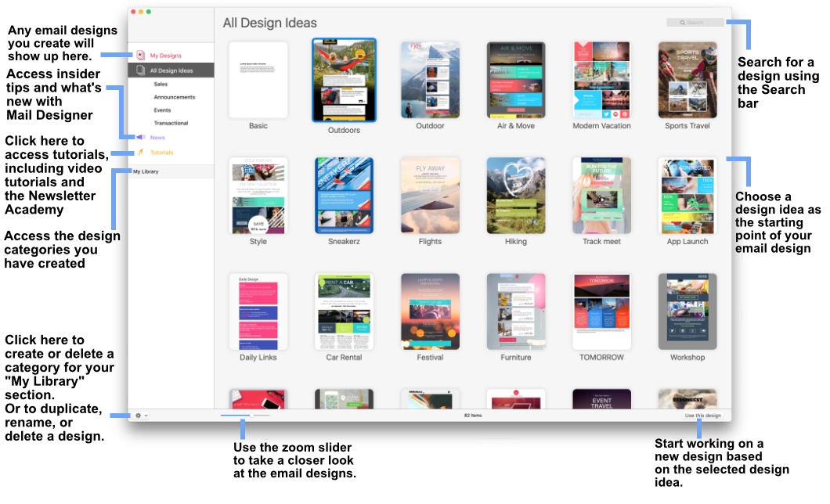Viewport: 830px width, 504px height.
Task: Select the Announcements category
Action: (x=175, y=97)
